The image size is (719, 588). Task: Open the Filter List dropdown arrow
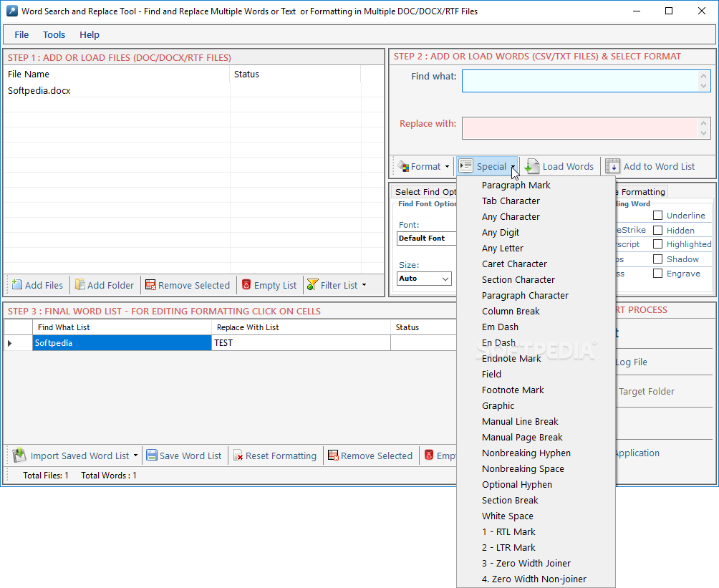[364, 285]
